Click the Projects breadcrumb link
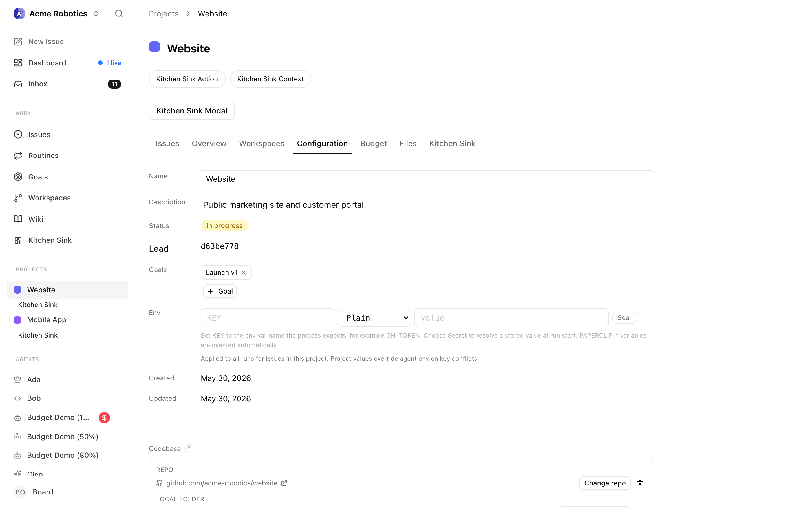Image resolution: width=812 pixels, height=508 pixels. pyautogui.click(x=164, y=14)
